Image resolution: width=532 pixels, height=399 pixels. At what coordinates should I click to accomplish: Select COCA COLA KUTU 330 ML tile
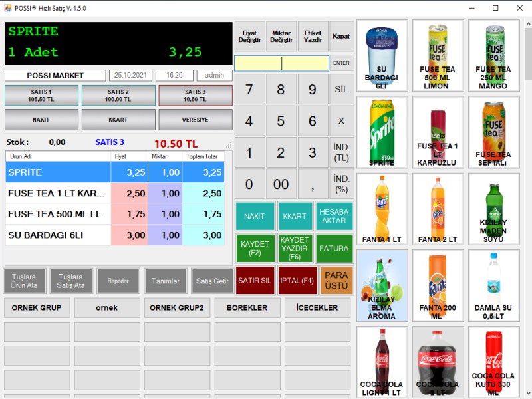[493, 362]
